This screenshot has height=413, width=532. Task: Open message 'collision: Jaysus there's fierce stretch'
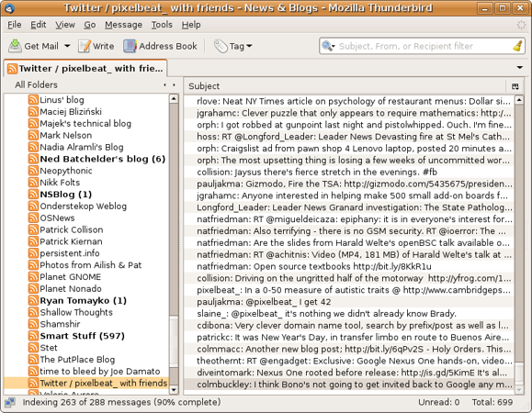pyautogui.click(x=349, y=173)
